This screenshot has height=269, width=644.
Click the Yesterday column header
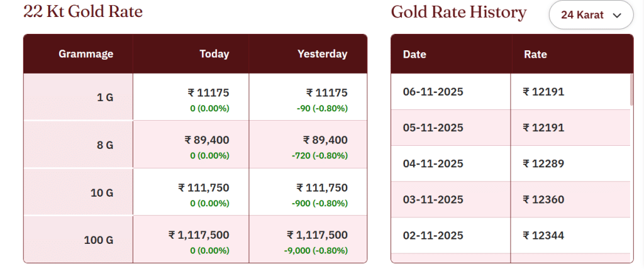(x=322, y=54)
